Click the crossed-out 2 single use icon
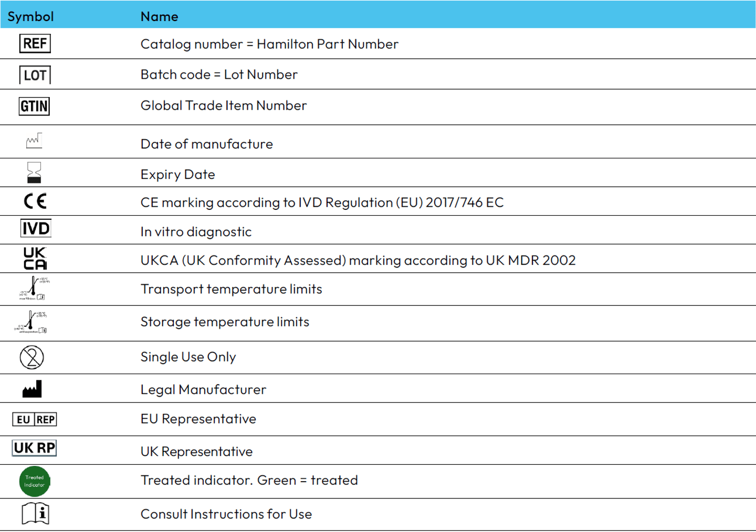The height and width of the screenshot is (532, 756). 32,357
